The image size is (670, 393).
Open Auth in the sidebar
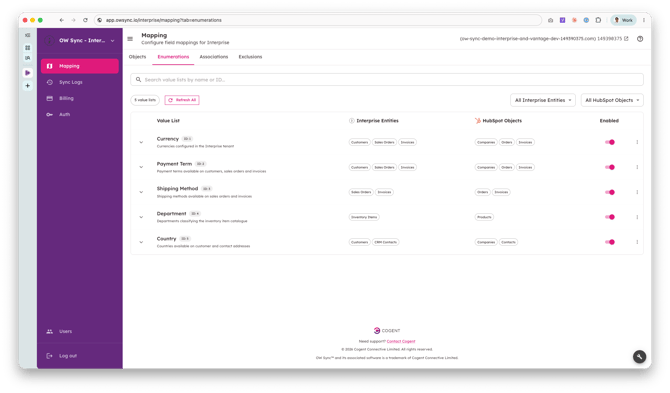pos(80,114)
